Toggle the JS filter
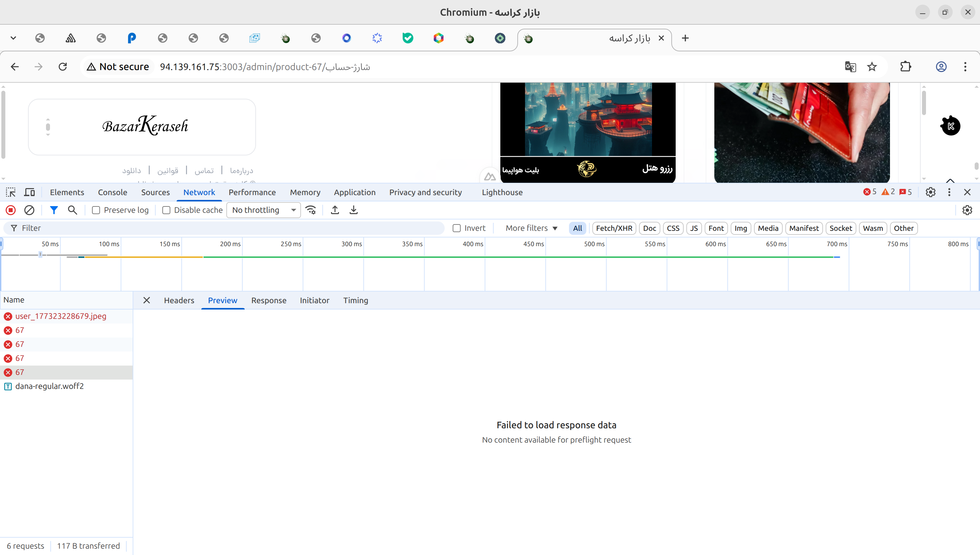 694,228
